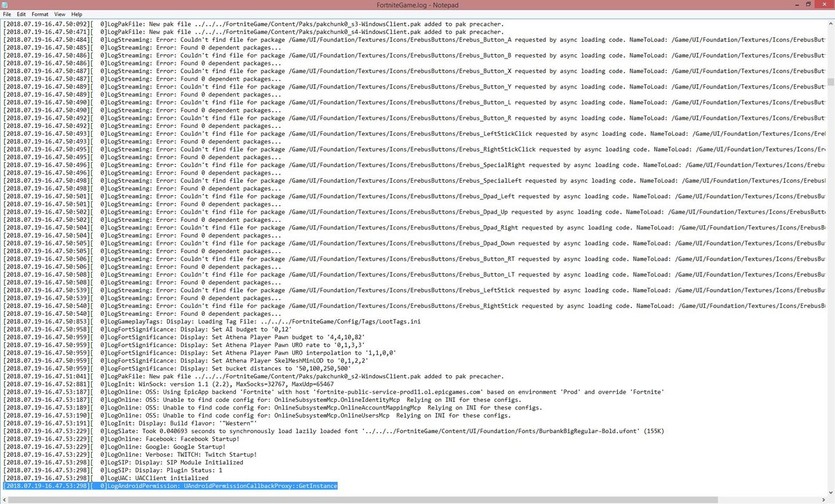Click the 'LogUAC: UACClient initialized' line
Screen dimensions: 835x504
(105, 478)
